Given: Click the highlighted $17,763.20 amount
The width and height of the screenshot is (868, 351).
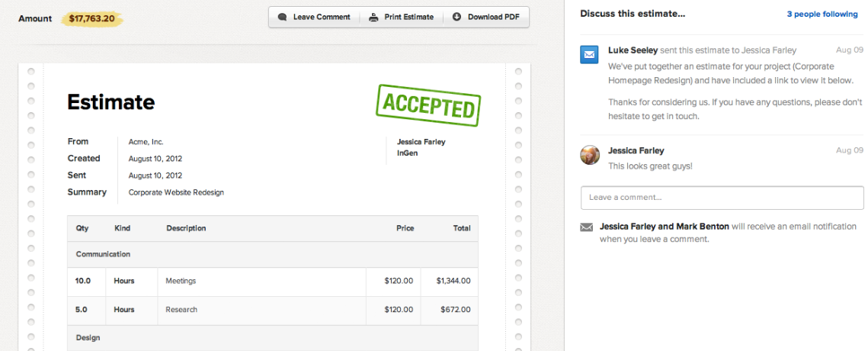Looking at the screenshot, I should pyautogui.click(x=93, y=18).
